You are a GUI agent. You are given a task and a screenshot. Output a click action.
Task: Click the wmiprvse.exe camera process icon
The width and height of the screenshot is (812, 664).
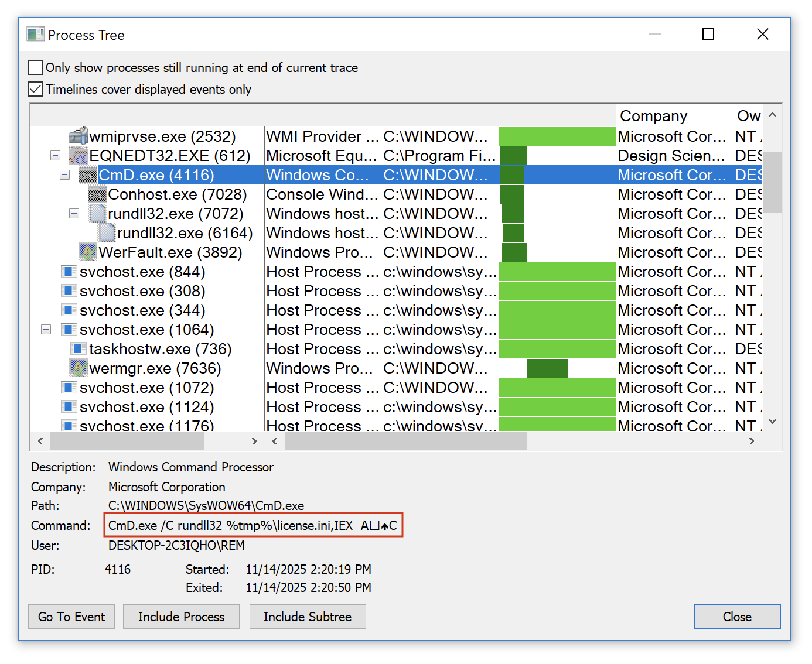(80, 136)
